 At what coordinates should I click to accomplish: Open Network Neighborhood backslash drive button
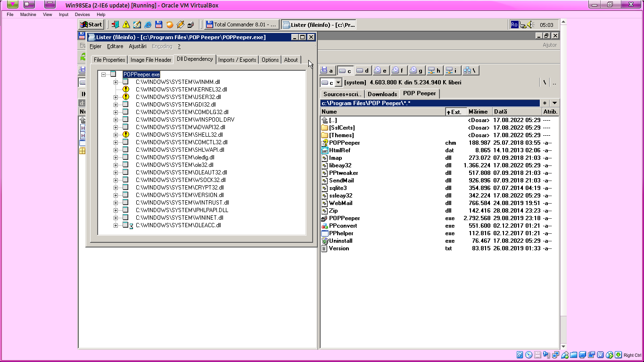pos(470,71)
